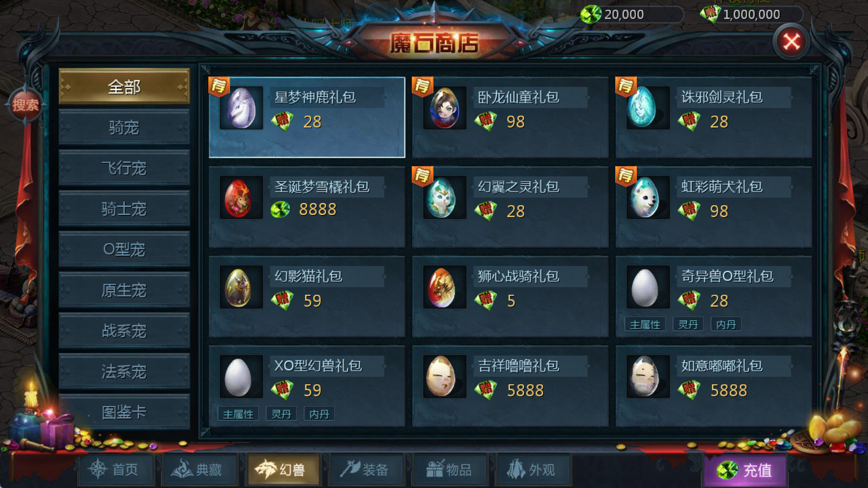Select the 诛邪剑灵礼包 blue egg icon
The width and height of the screenshot is (868, 488).
(648, 108)
